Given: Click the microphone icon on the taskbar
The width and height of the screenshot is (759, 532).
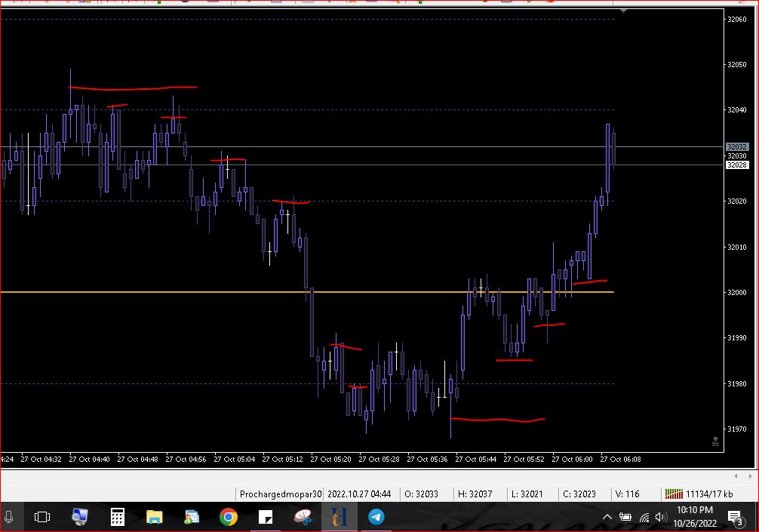Looking at the screenshot, I should [x=8, y=517].
